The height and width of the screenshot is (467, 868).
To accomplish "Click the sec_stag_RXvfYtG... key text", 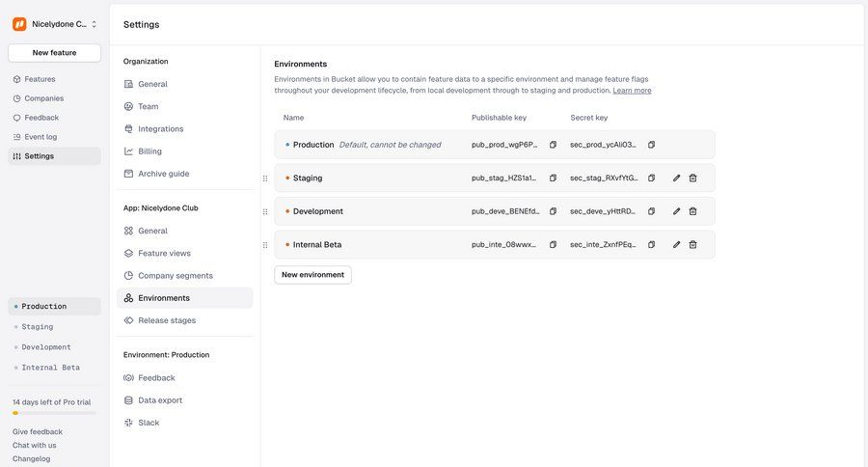I will click(604, 178).
